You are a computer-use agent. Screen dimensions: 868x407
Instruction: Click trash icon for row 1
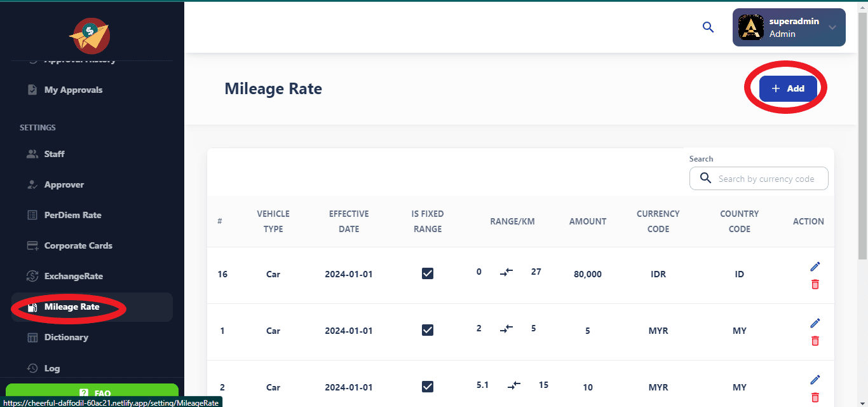pyautogui.click(x=815, y=341)
